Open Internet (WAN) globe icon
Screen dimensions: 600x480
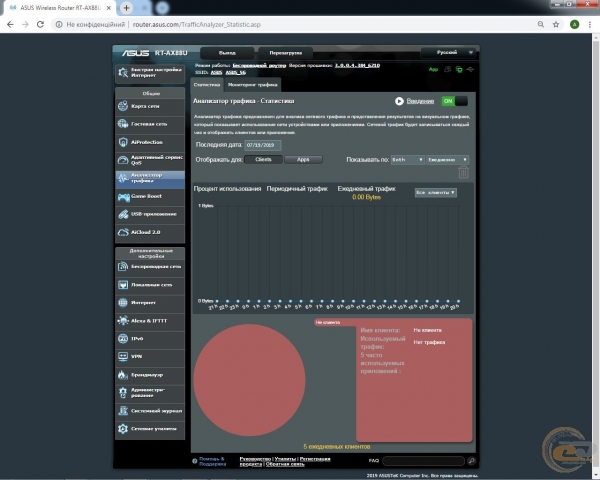pos(123,303)
